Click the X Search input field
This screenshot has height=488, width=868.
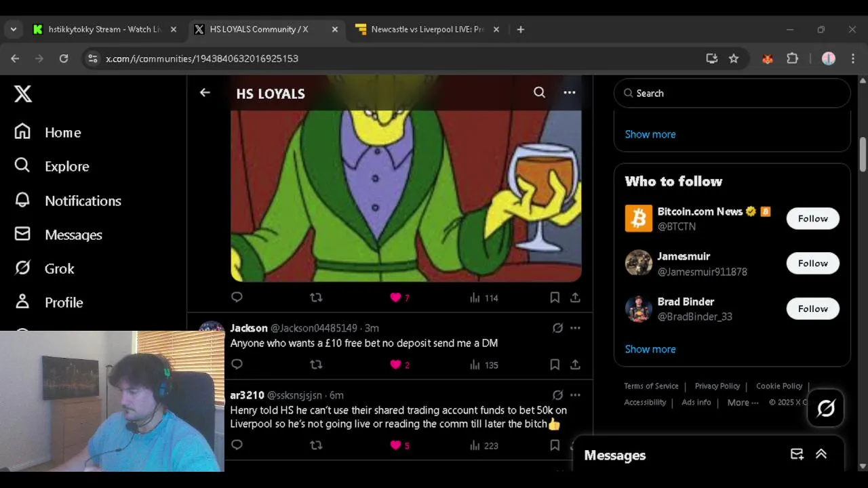pos(732,93)
